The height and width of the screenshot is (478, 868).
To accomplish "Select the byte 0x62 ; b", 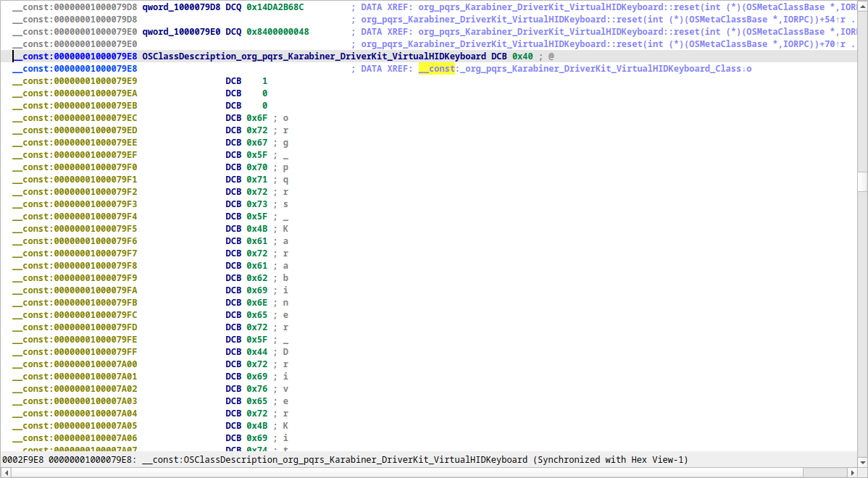I will pos(257,277).
